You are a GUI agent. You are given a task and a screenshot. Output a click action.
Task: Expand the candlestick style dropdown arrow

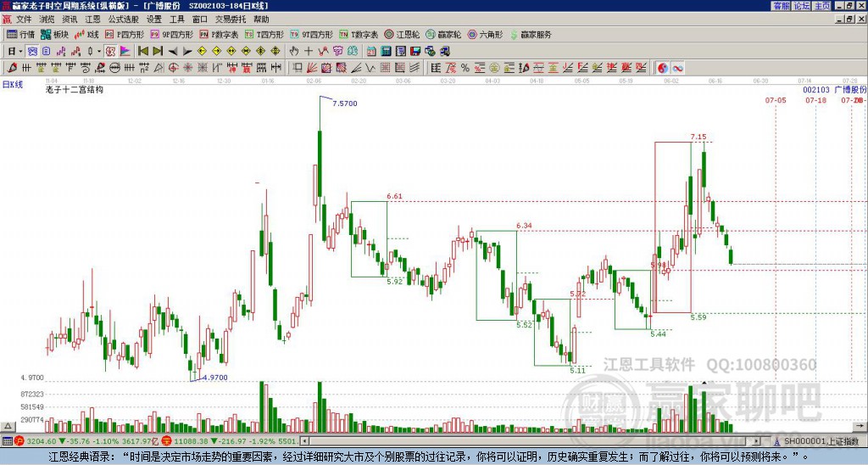click(x=99, y=51)
